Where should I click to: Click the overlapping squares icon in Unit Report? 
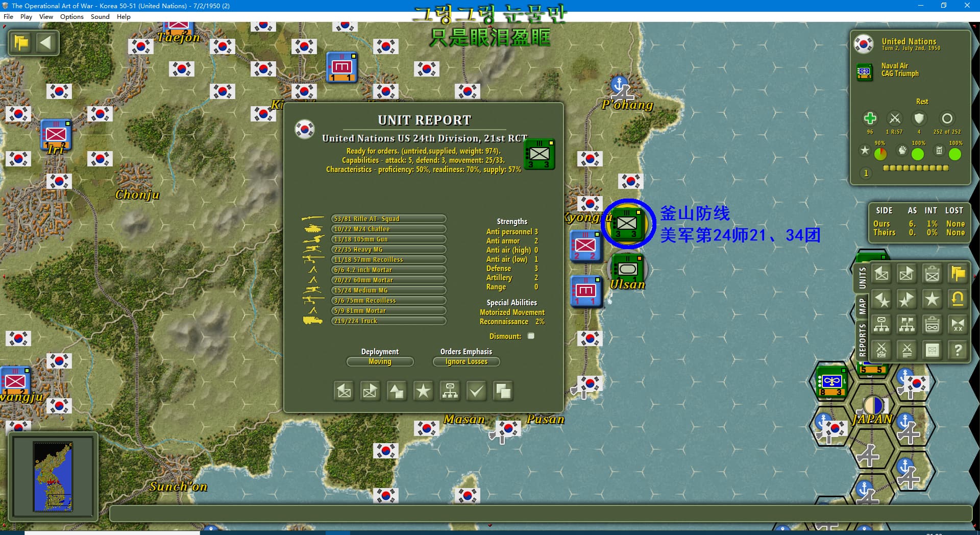tap(503, 392)
